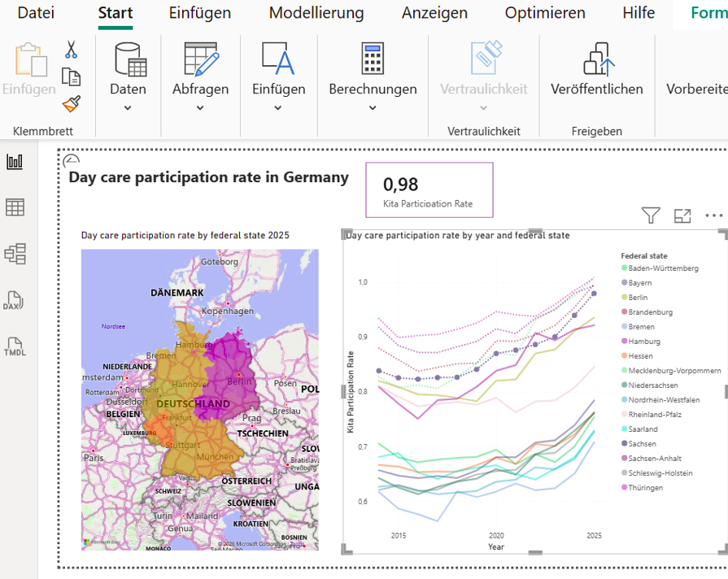Open Model view in left sidebar
Image resolution: width=728 pixels, height=579 pixels.
tap(15, 254)
